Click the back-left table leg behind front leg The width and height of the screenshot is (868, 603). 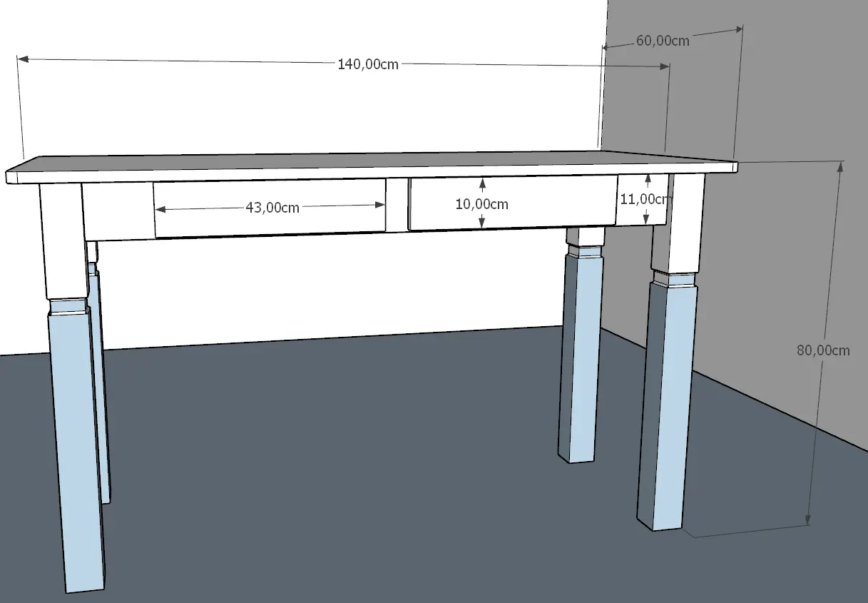pos(102,400)
